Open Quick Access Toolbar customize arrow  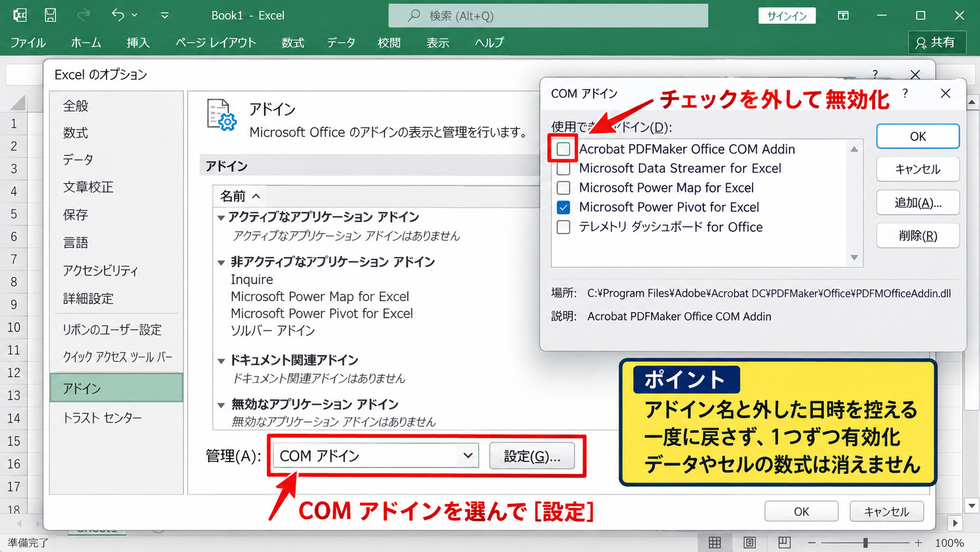[x=165, y=16]
